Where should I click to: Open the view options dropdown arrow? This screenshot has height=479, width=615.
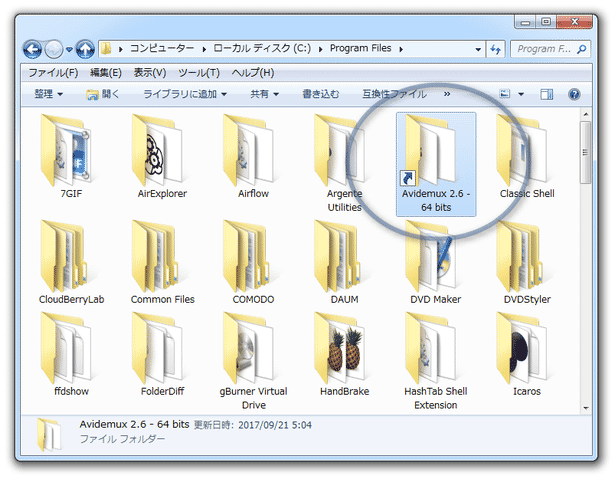pos(521,94)
